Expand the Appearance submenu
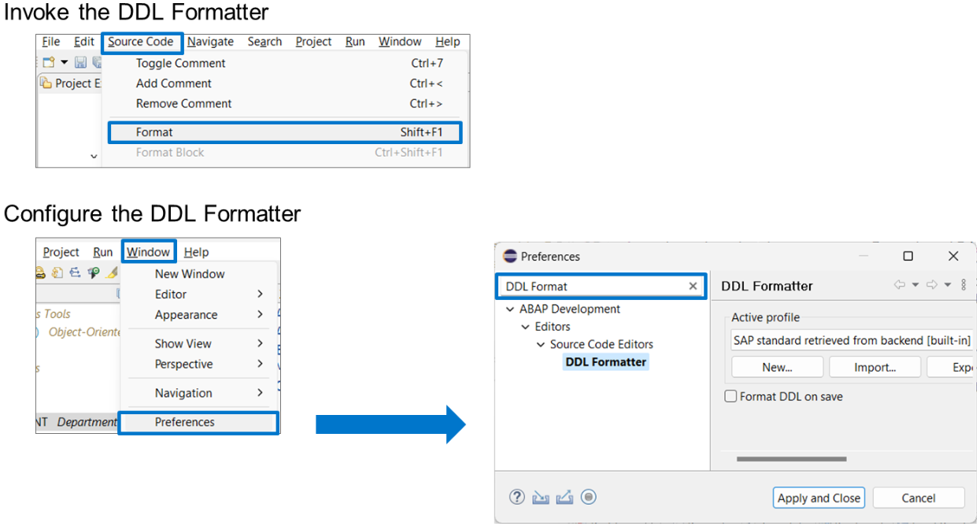Screen dimensions: 980x526 coord(200,315)
